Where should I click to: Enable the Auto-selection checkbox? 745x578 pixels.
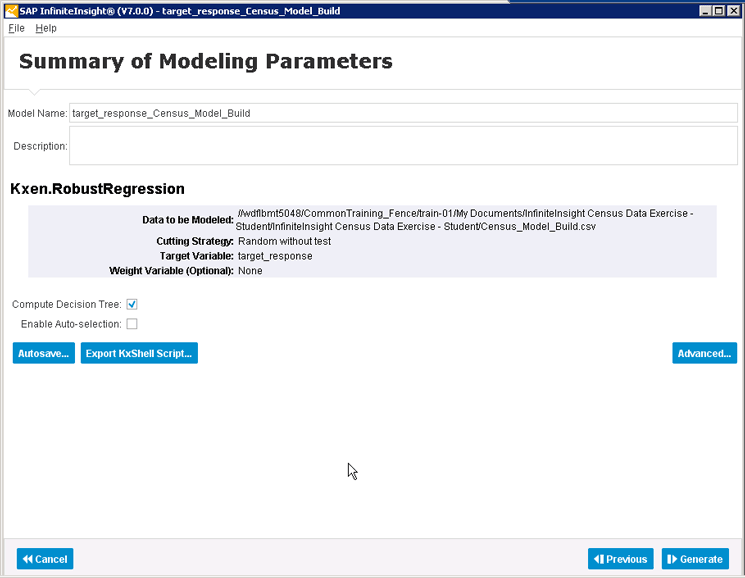pyautogui.click(x=132, y=323)
